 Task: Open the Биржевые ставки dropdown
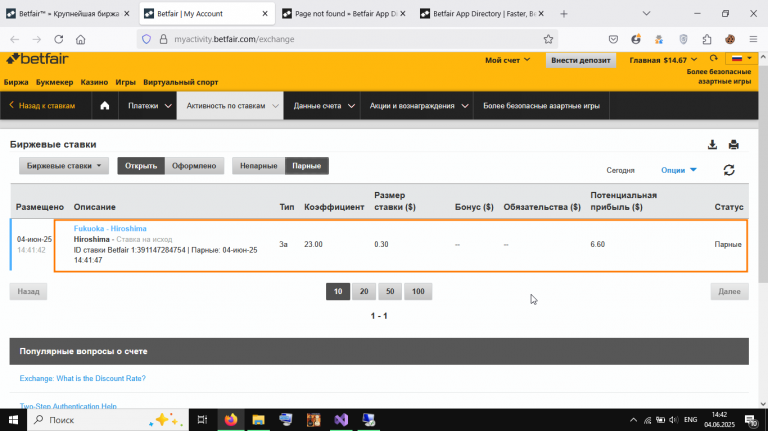tap(64, 166)
